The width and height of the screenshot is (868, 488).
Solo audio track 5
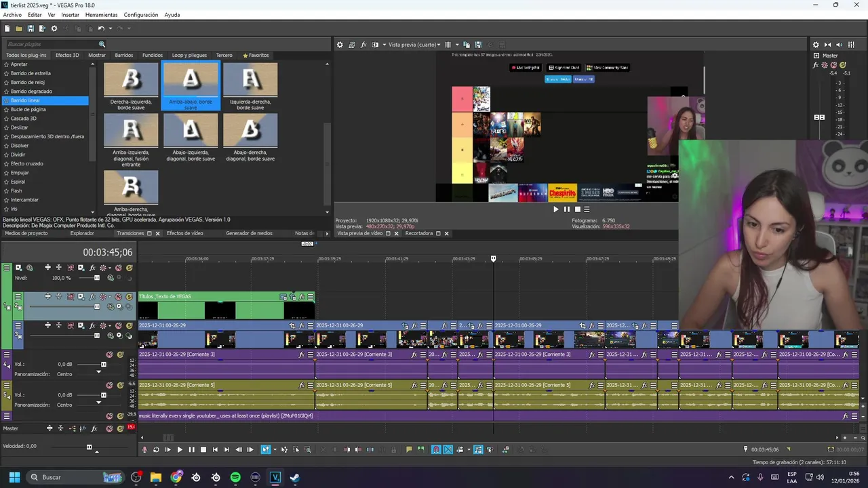(120, 385)
